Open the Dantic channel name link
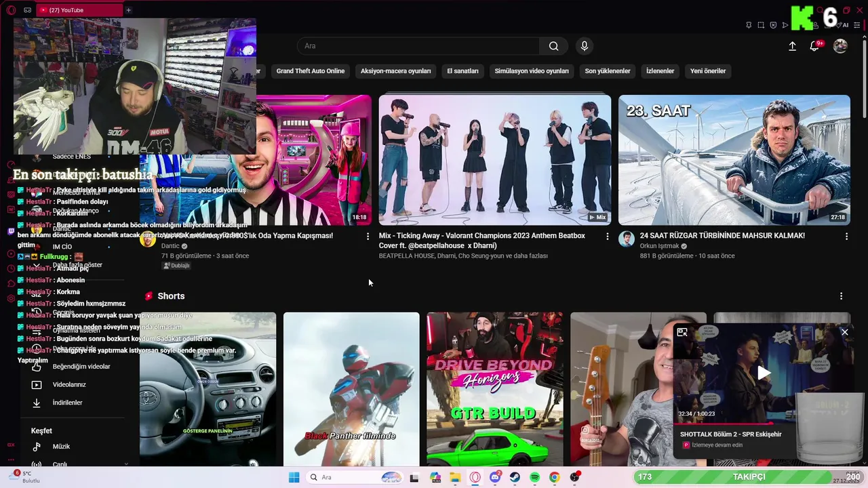 pyautogui.click(x=170, y=246)
